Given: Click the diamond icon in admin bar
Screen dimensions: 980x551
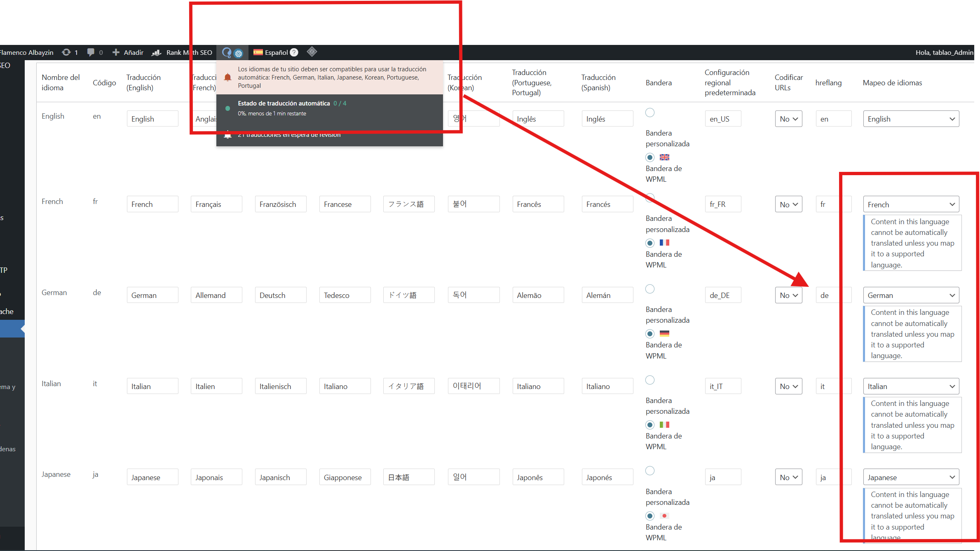Looking at the screenshot, I should point(312,52).
